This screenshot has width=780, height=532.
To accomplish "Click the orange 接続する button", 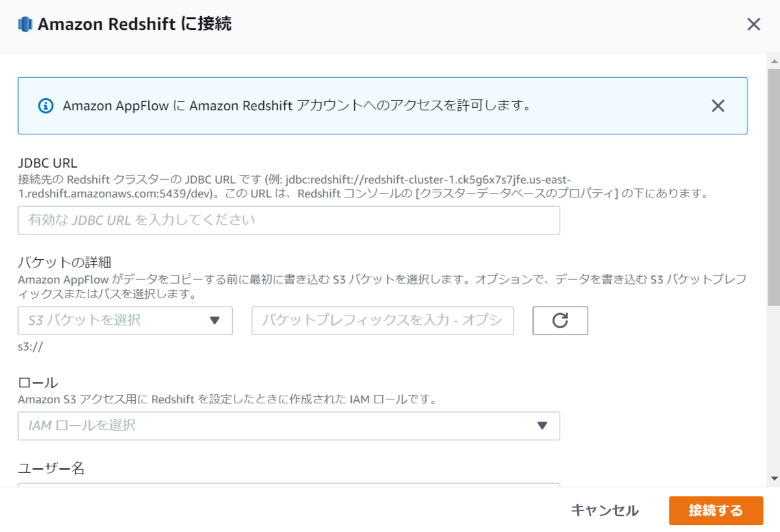I will [x=716, y=511].
